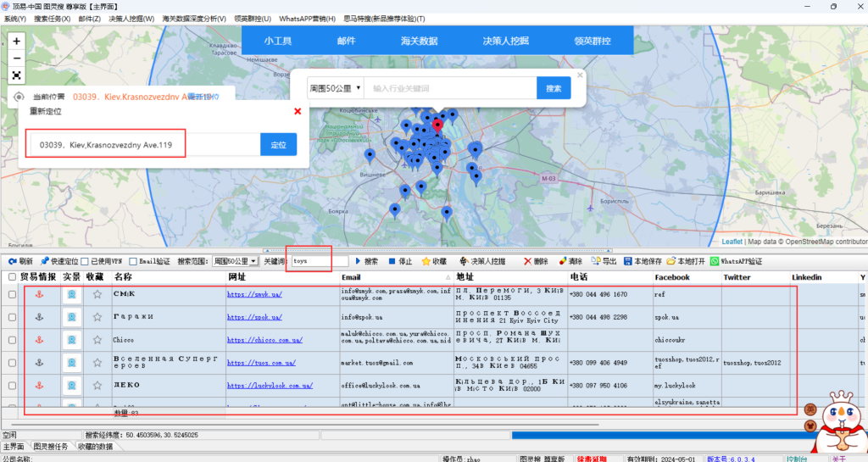
Task: Tick the checkbox for the Гаражи row
Action: [12, 317]
